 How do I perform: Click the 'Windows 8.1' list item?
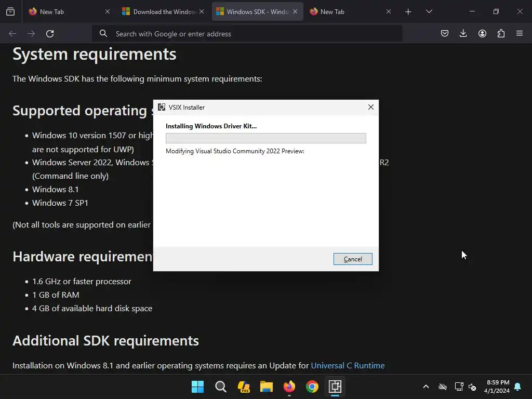coord(55,189)
